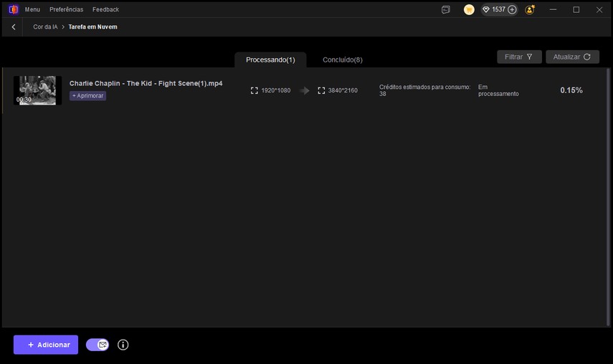613x364 pixels.
Task: Click the info icon near Adicionar
Action: click(x=123, y=345)
